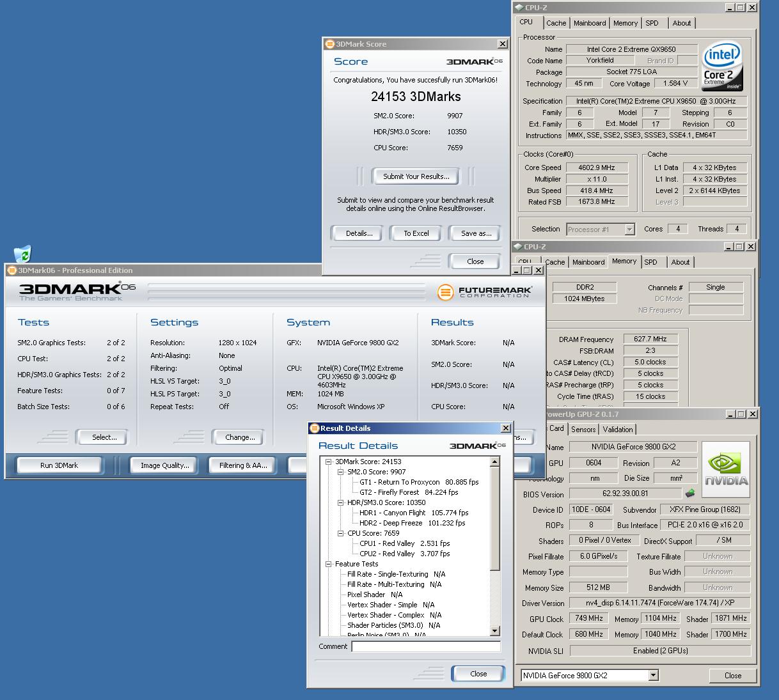Click Close button in Result Details dialog
Screen dimensions: 779x700
coord(478,674)
